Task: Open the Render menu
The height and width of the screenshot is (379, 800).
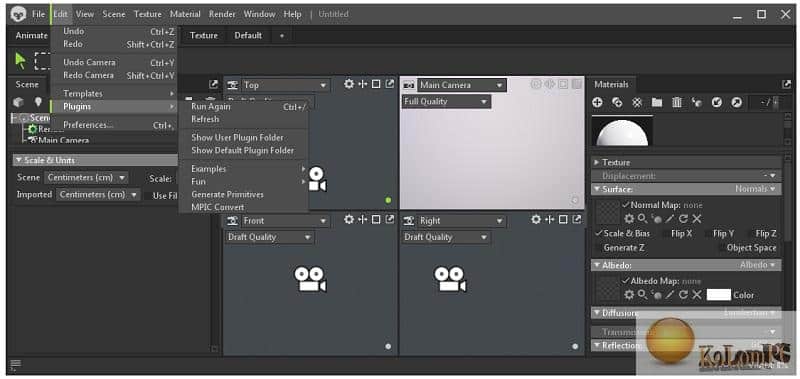Action: tap(222, 14)
